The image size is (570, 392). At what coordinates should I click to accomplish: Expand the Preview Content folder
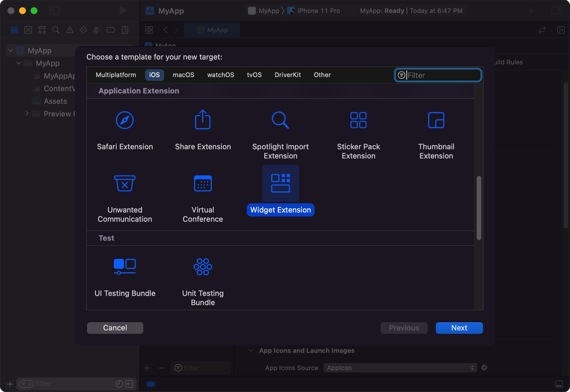click(x=27, y=113)
